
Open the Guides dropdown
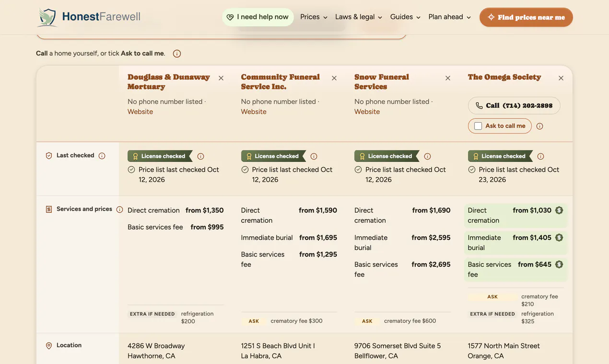pos(405,17)
